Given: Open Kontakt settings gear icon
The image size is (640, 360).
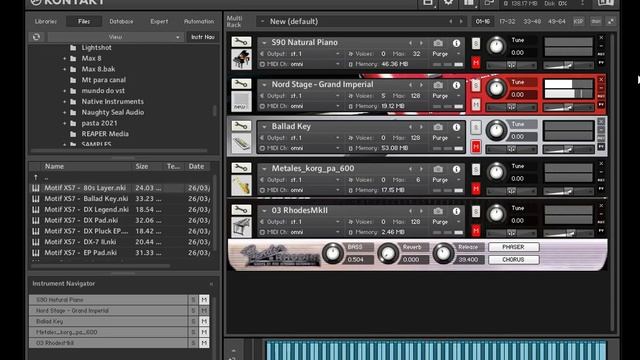Looking at the screenshot, I should point(448,2).
